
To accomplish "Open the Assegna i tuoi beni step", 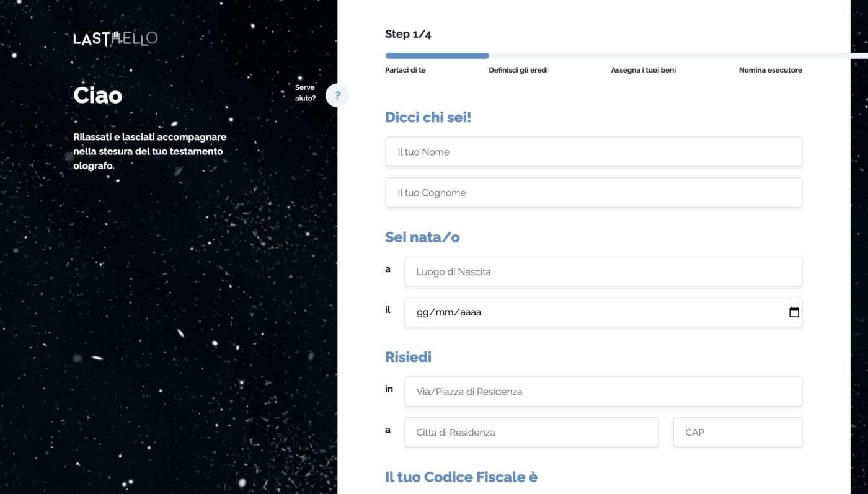I will pos(643,70).
